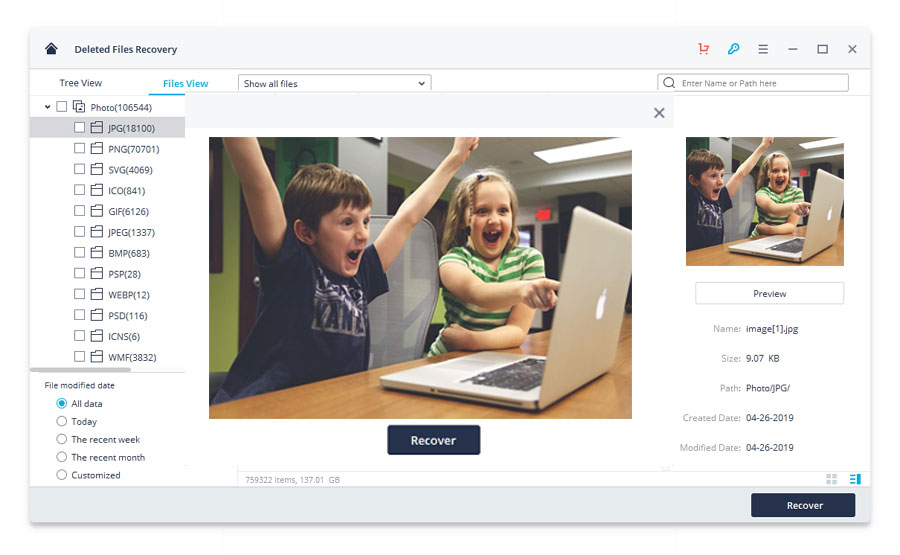Click the Deleted Files Recovery title
Image resolution: width=900 pixels, height=555 pixels.
126,49
